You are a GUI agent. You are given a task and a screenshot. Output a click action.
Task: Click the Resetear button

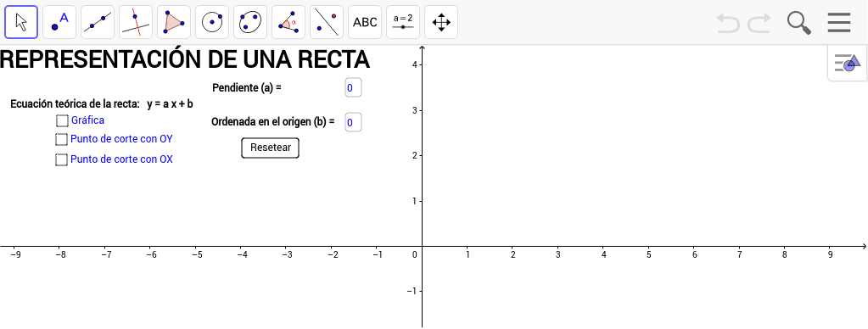(x=271, y=148)
